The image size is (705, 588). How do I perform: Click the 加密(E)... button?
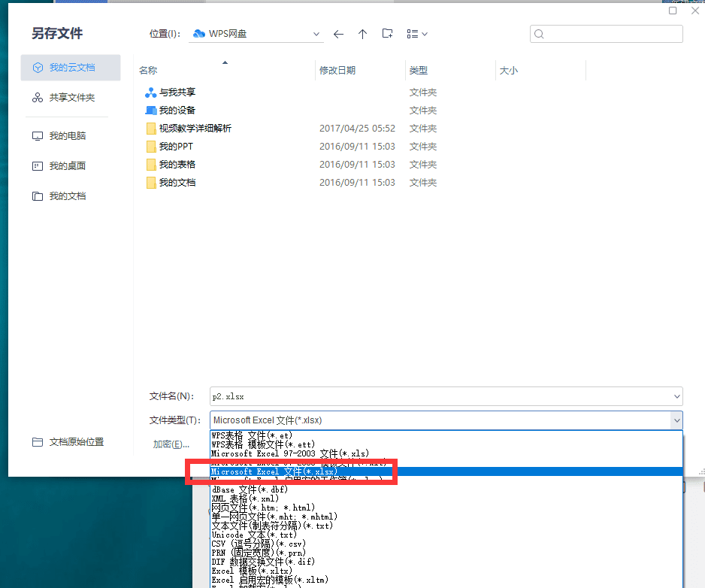[x=171, y=444]
